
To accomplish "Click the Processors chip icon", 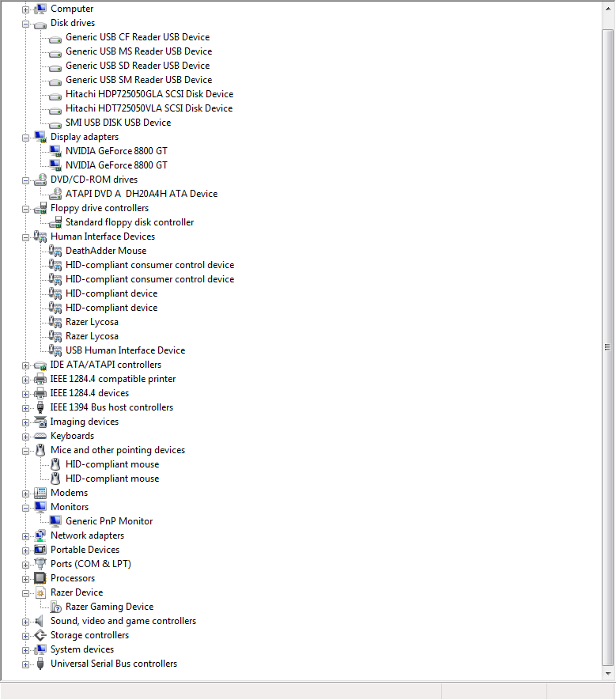I will coord(40,578).
